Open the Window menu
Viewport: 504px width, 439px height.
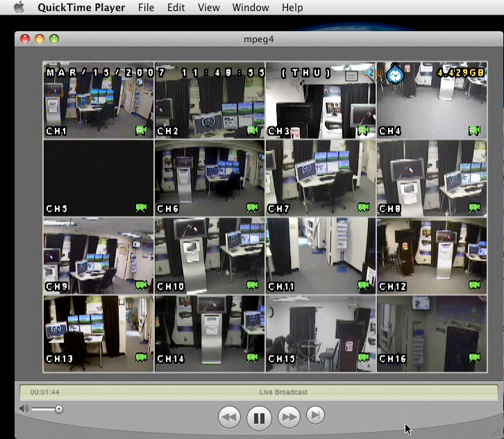click(x=251, y=8)
